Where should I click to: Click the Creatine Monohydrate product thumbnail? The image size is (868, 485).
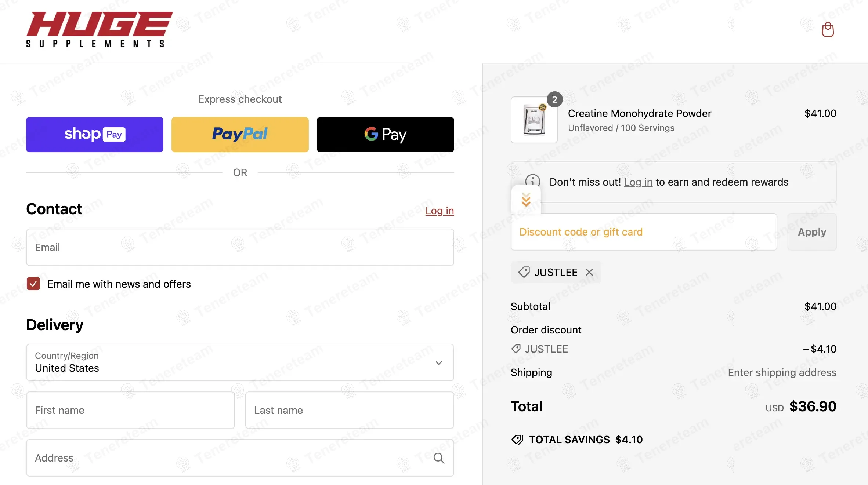tap(534, 120)
